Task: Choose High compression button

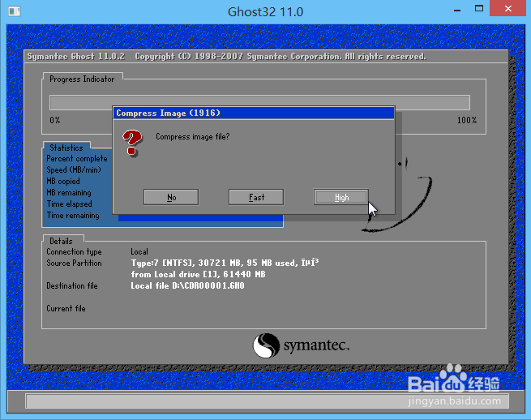Action: point(341,197)
